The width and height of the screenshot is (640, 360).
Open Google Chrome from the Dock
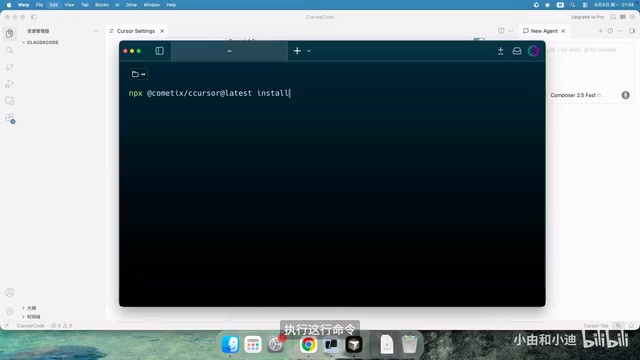tap(309, 344)
